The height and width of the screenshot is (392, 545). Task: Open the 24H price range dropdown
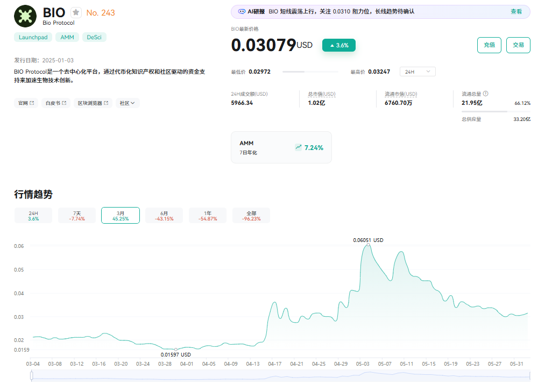point(417,72)
